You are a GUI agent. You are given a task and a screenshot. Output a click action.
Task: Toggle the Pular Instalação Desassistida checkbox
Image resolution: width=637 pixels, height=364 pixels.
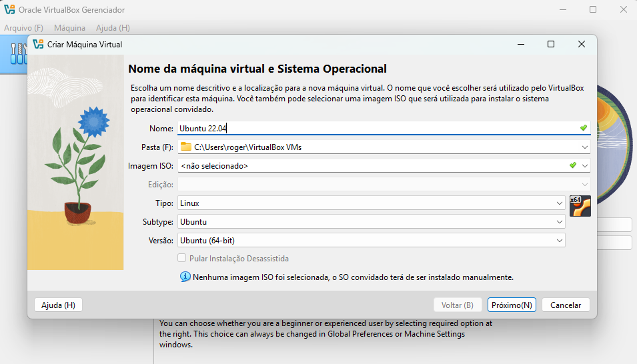tap(181, 258)
